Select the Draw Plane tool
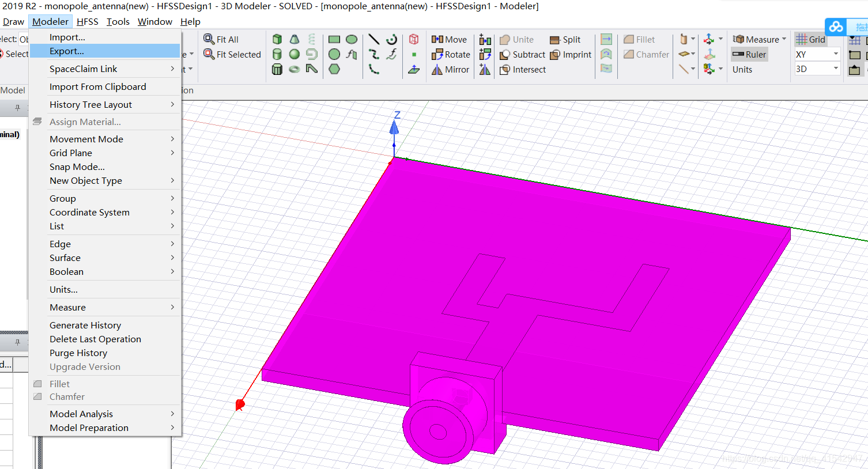This screenshot has height=469, width=868. (x=414, y=69)
